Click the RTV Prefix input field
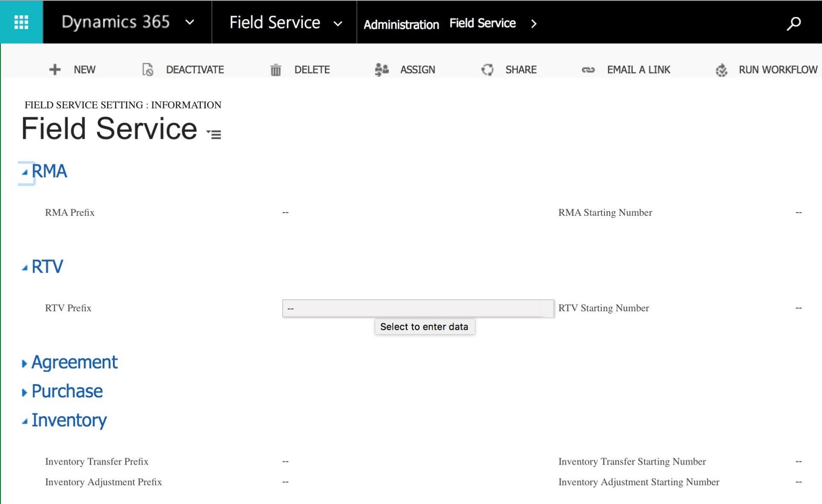 (x=417, y=308)
